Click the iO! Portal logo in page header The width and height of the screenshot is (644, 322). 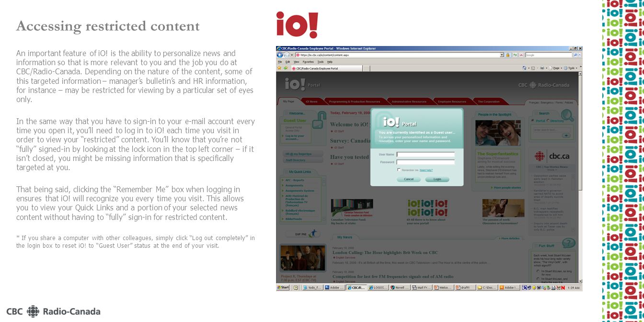click(x=302, y=84)
